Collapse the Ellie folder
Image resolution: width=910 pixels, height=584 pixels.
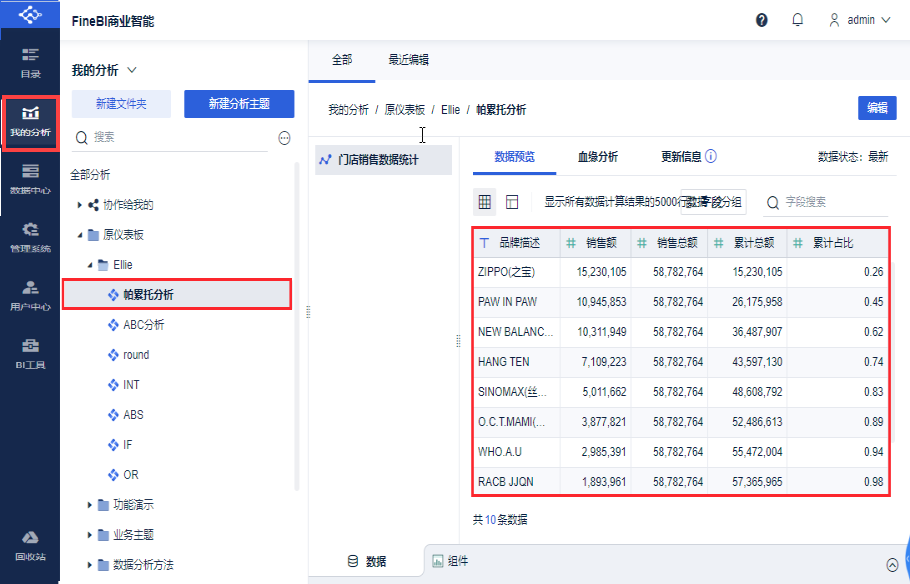[x=90, y=265]
